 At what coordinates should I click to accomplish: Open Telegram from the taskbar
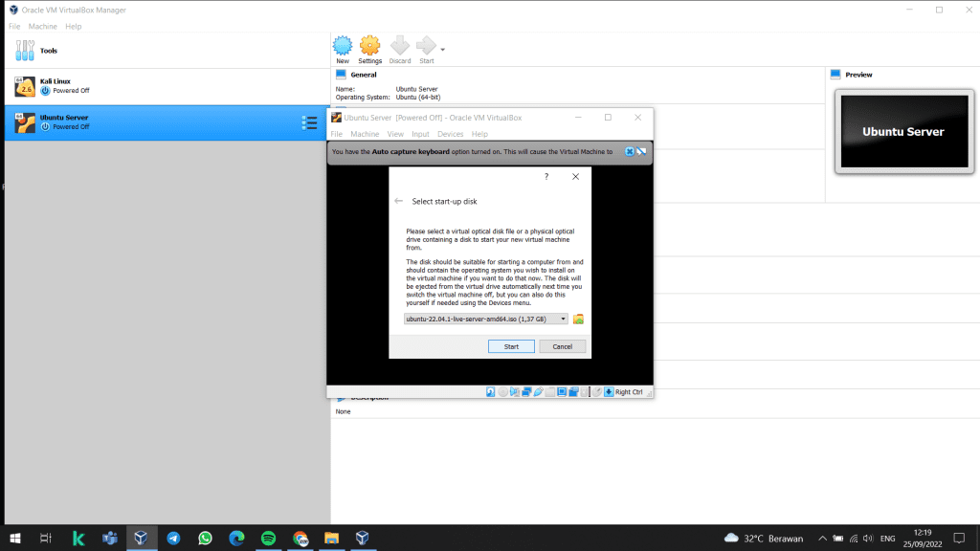coord(173,539)
